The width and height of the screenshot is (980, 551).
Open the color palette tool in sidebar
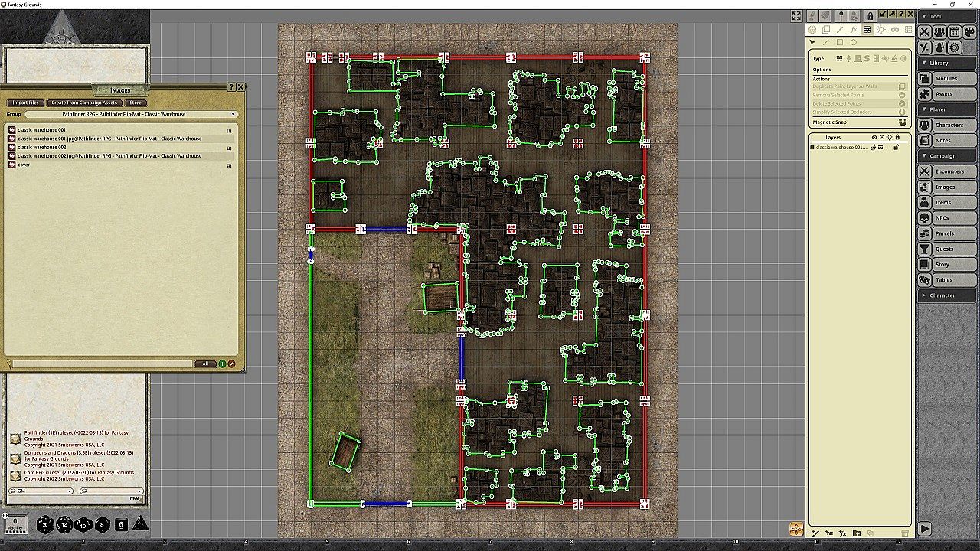[969, 32]
